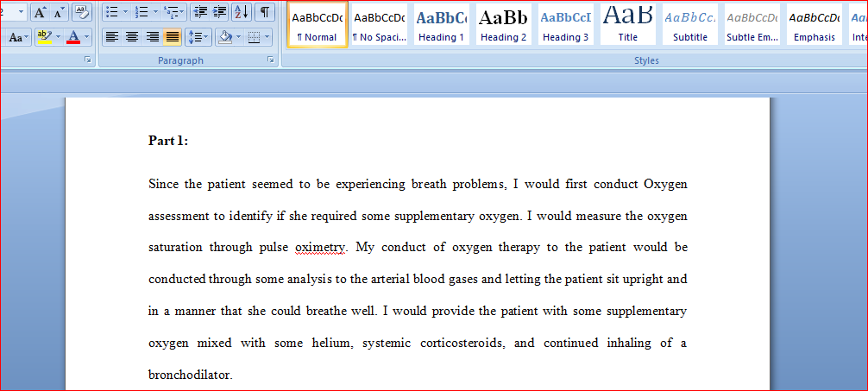Apply the Subtitle style

[x=689, y=24]
